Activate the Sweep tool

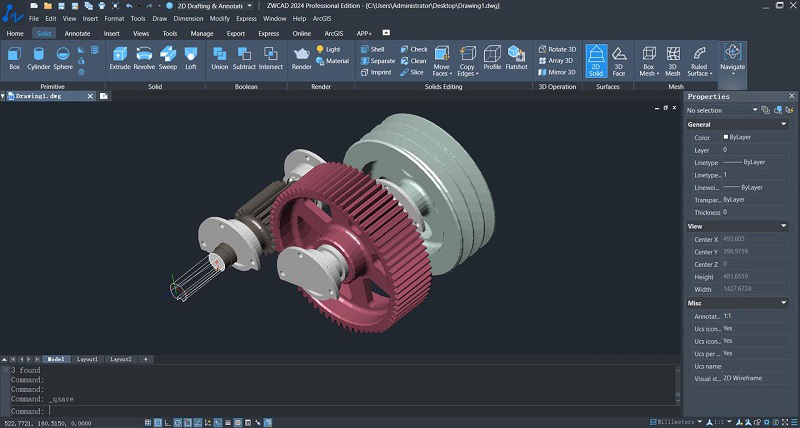point(168,58)
